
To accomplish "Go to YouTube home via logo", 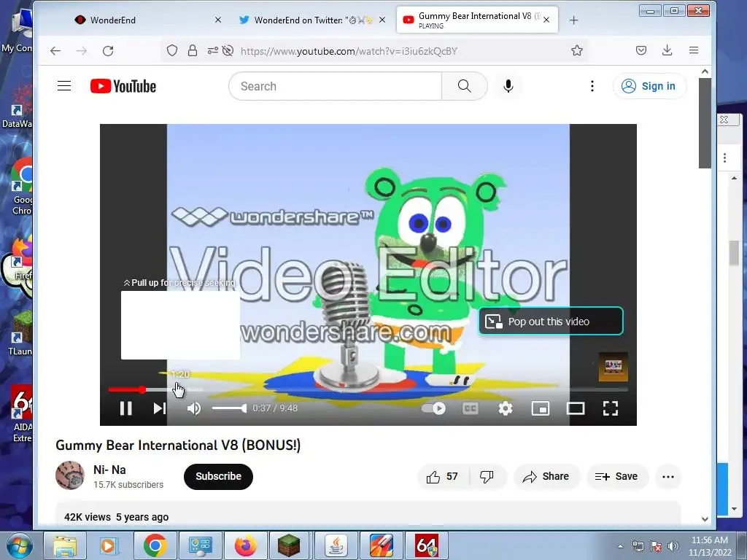I will pos(123,86).
